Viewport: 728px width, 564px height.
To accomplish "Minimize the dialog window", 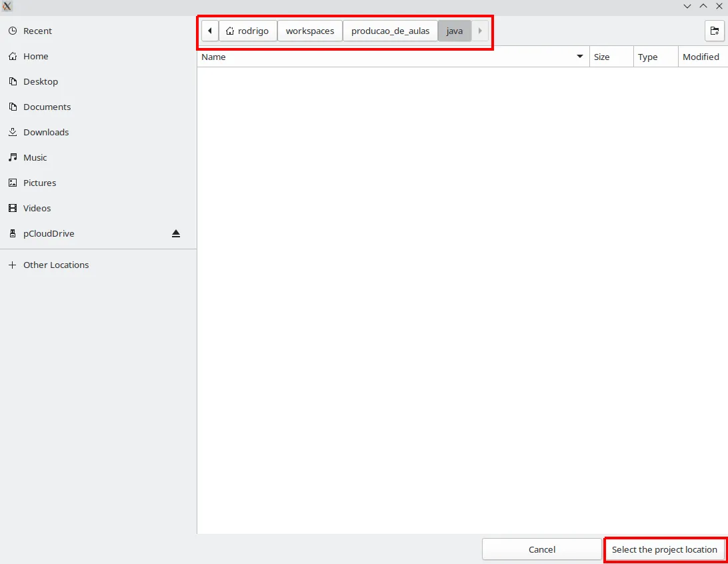I will pyautogui.click(x=687, y=6).
